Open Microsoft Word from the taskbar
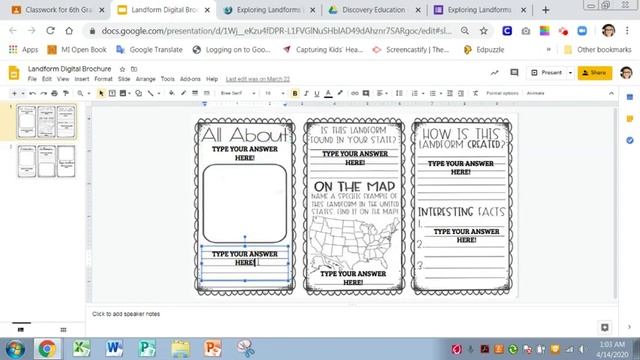Viewport: 640px width, 360px height. [x=114, y=349]
